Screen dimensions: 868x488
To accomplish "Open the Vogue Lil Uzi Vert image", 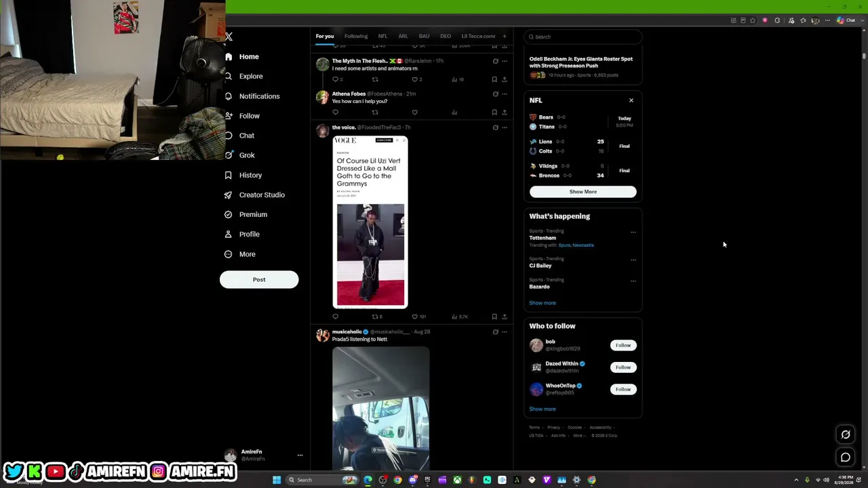I will (x=370, y=222).
